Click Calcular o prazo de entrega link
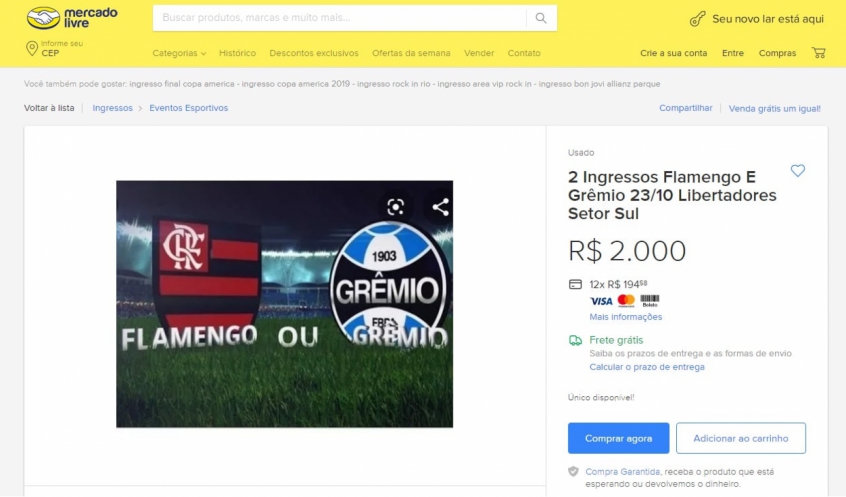The image size is (846, 497). point(647,367)
